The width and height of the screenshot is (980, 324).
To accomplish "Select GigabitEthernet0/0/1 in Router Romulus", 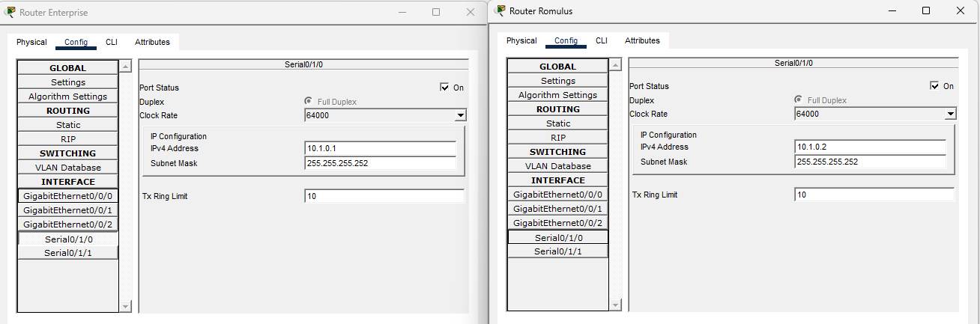I will point(558,209).
